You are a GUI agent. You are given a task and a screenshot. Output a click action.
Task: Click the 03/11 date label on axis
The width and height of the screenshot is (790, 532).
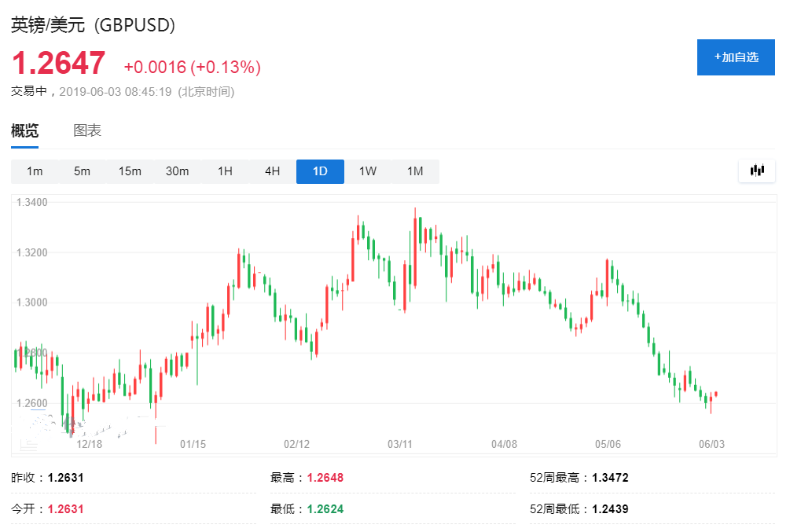(400, 444)
